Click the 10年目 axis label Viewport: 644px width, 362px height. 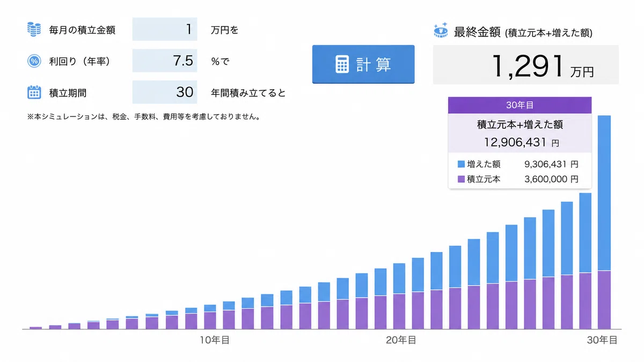[215, 340]
